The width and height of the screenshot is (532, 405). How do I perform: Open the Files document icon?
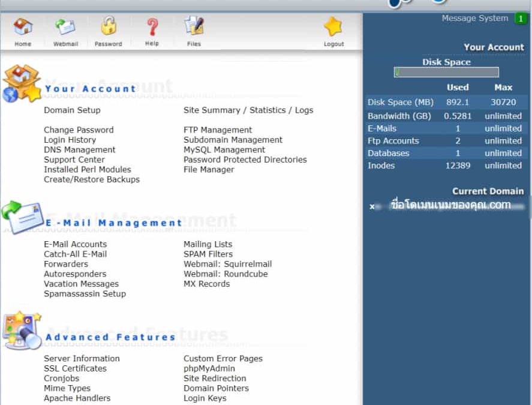(194, 26)
